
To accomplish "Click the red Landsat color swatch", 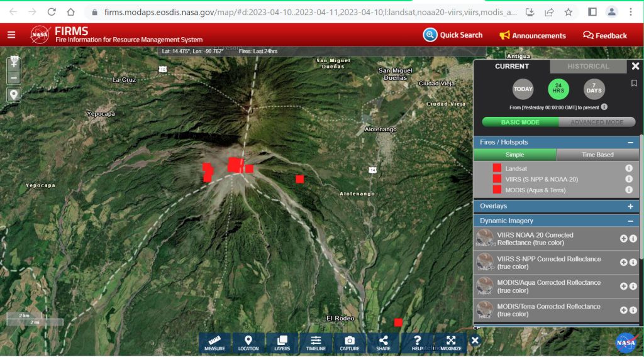I will coord(497,168).
